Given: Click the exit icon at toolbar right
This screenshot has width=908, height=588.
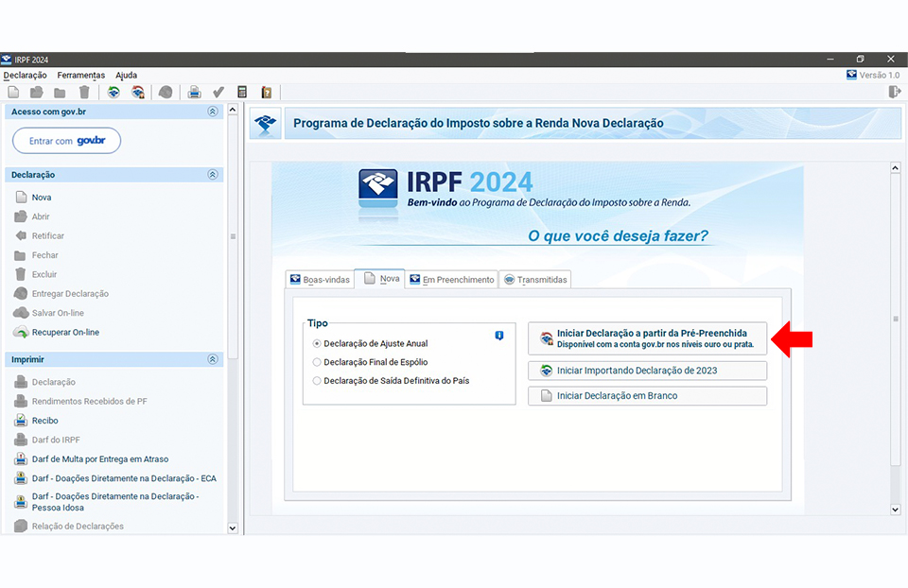Looking at the screenshot, I should point(895,92).
